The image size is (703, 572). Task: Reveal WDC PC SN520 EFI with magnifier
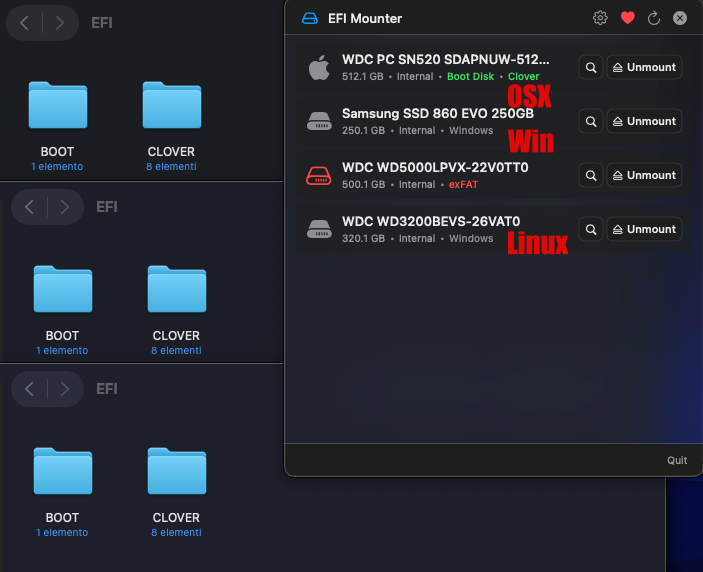click(591, 67)
